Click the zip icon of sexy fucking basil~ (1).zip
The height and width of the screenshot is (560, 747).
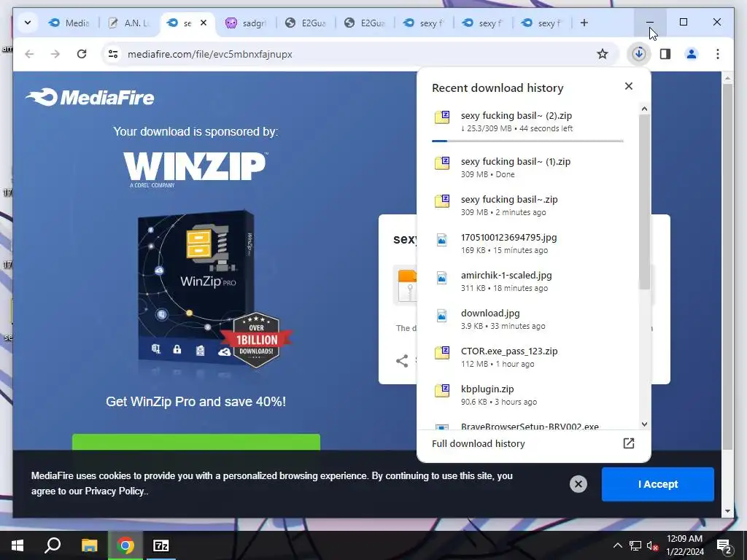(442, 163)
